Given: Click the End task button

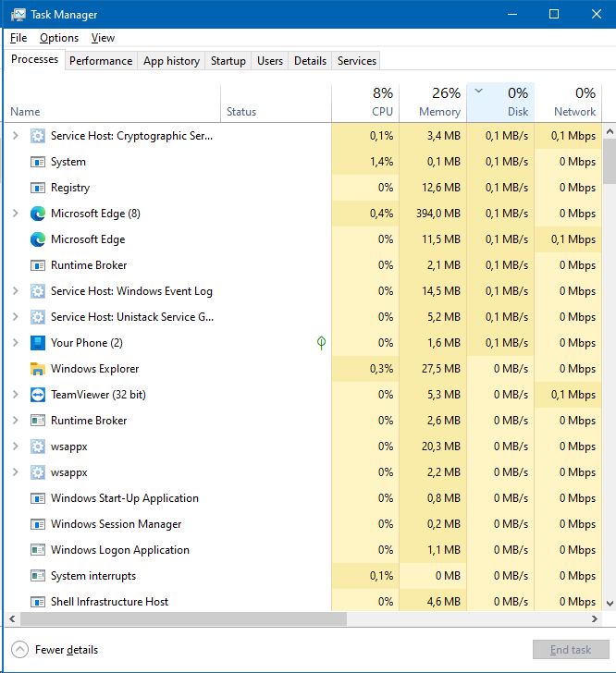Looking at the screenshot, I should coord(571,650).
